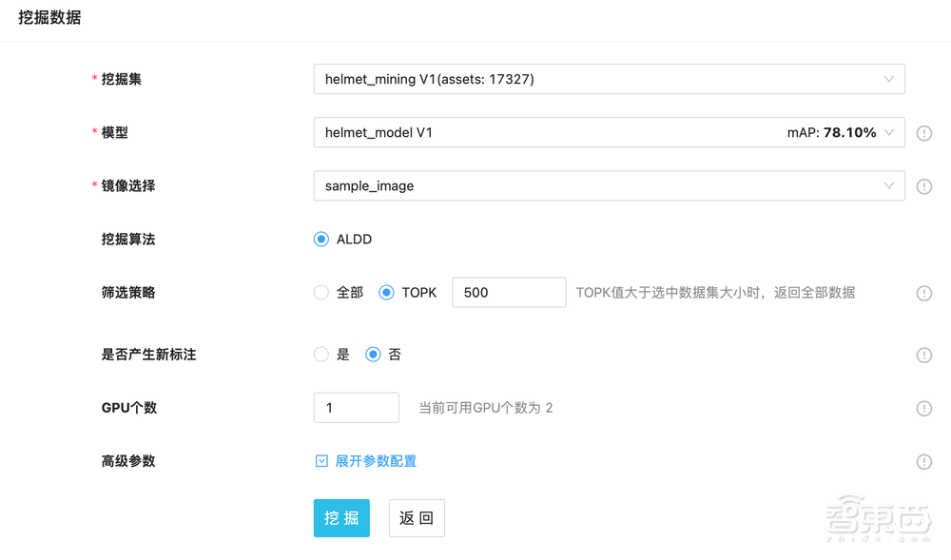Open the sample_image mirror selection dropdown
Screen dimensions: 951x560
pos(609,186)
